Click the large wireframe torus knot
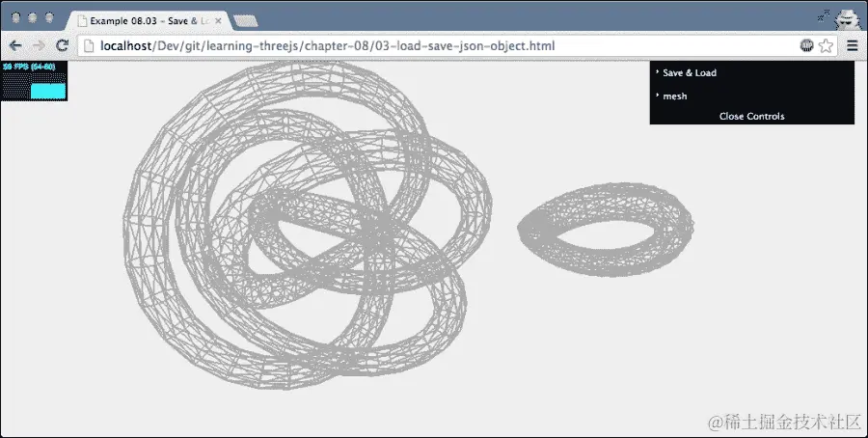Image resolution: width=868 pixels, height=438 pixels. (x=308, y=226)
